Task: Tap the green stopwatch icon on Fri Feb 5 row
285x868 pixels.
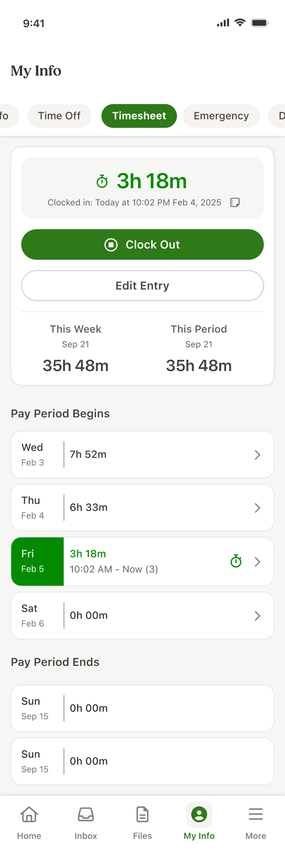Action: tap(236, 561)
